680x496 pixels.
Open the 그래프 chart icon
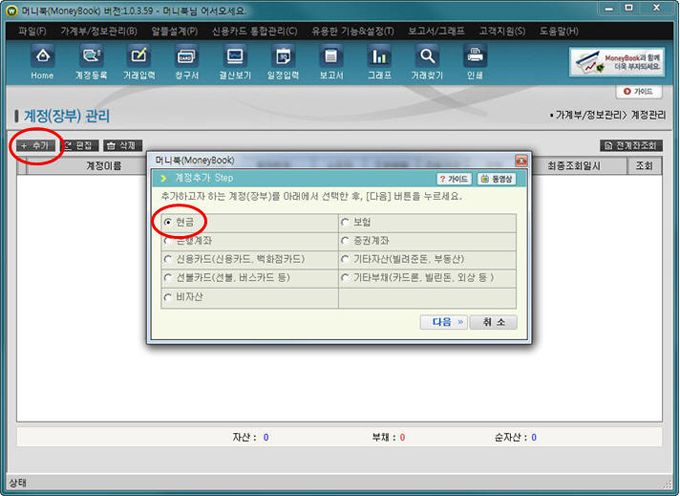(x=379, y=62)
